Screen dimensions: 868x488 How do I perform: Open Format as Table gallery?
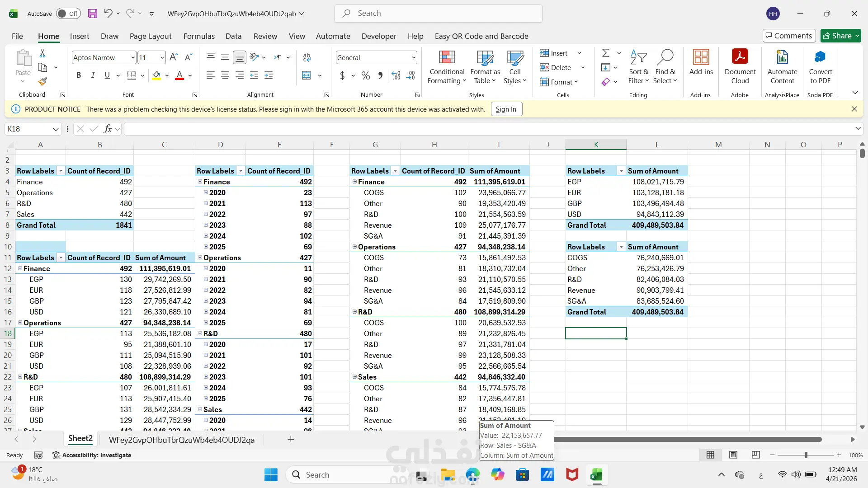point(485,67)
